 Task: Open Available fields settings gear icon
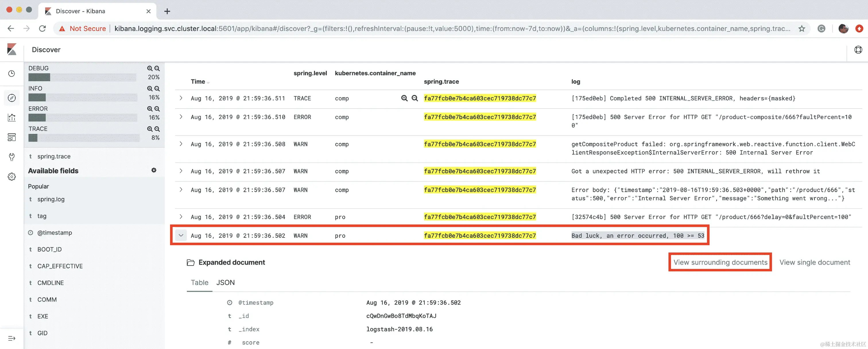pyautogui.click(x=154, y=170)
